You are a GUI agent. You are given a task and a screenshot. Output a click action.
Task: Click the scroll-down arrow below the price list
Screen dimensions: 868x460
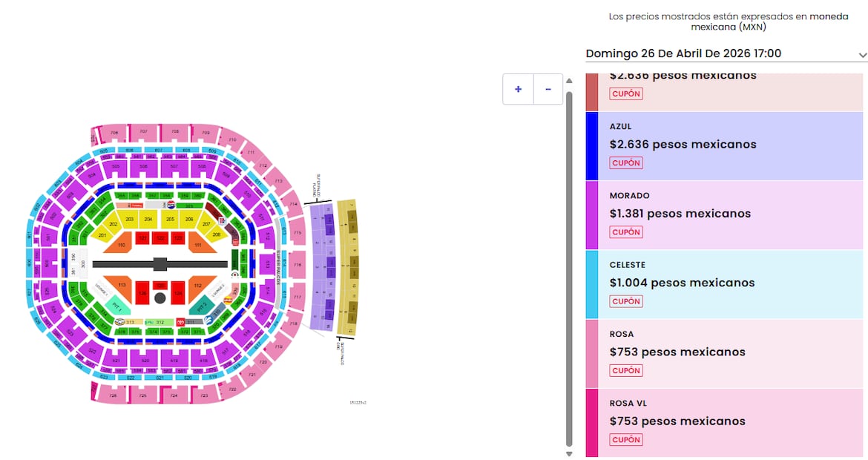tap(569, 453)
